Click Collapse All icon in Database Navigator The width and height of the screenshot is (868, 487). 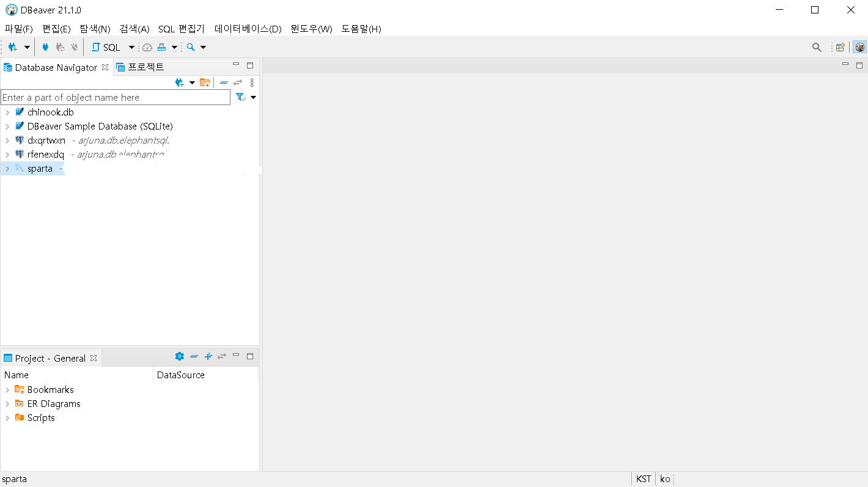(x=224, y=82)
